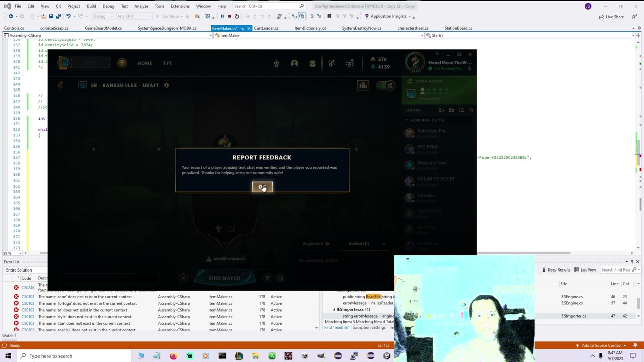Open the Analyze menu
This screenshot has width=644, height=362.
tap(141, 6)
